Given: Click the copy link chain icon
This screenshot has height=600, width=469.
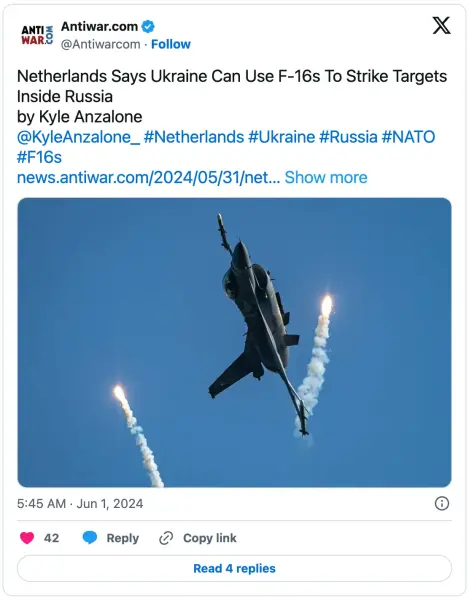Looking at the screenshot, I should (x=166, y=538).
